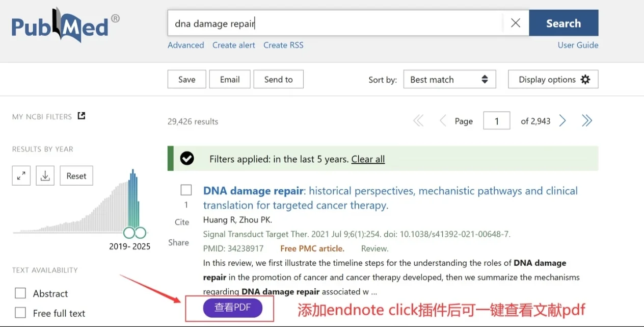Screen dimensions: 644x327
Task: Jump to last page with double-chevron icon
Action: coord(587,120)
